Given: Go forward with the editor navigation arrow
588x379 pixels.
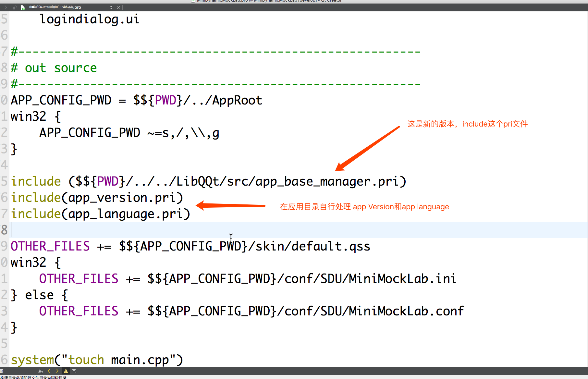Looking at the screenshot, I should tap(6, 7).
